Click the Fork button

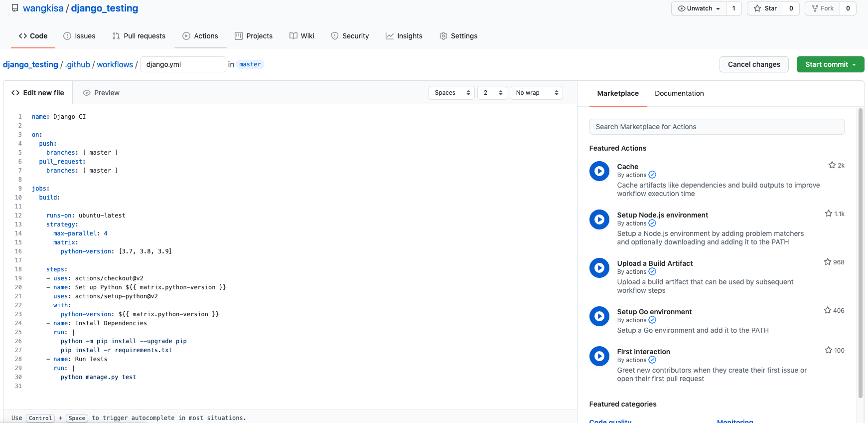(823, 8)
